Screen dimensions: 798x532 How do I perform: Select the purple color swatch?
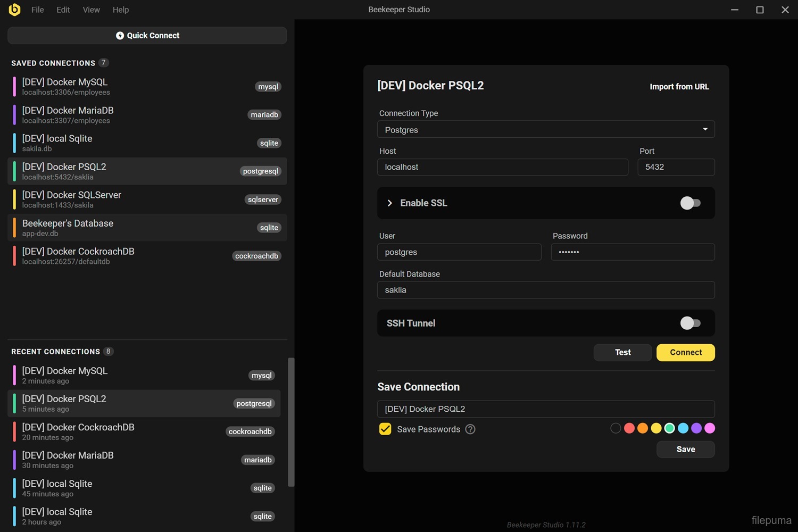point(696,428)
